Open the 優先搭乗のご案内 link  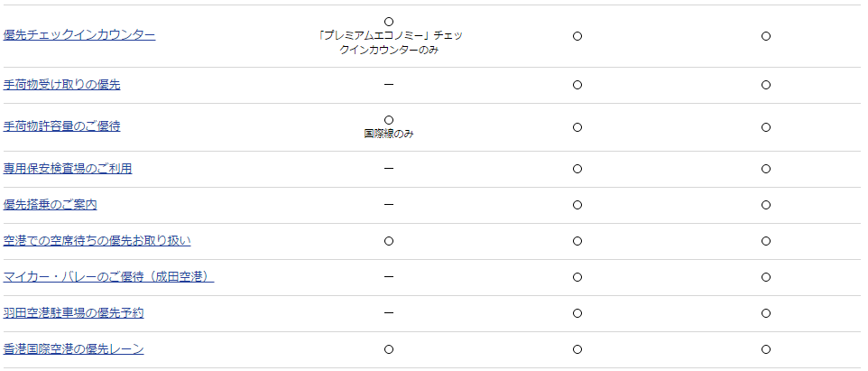point(50,205)
